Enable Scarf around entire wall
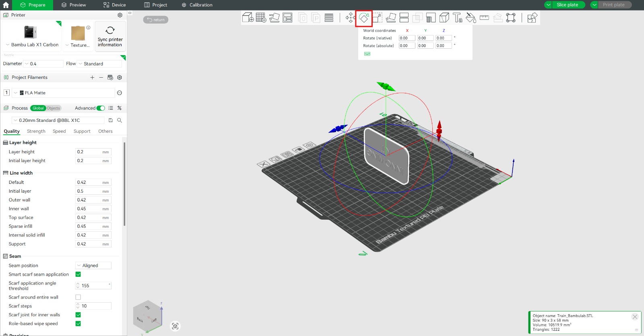Screen dimensions: 644x336 (x=78, y=297)
